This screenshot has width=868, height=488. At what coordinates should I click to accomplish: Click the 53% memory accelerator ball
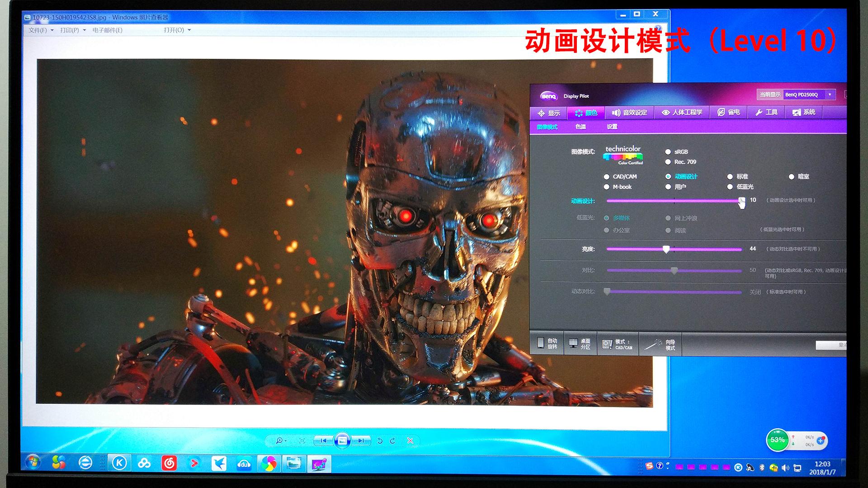point(777,440)
